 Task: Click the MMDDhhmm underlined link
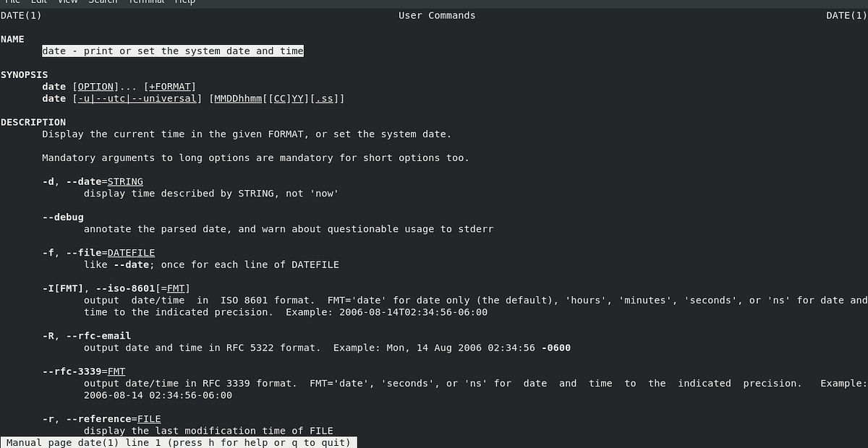coord(237,98)
